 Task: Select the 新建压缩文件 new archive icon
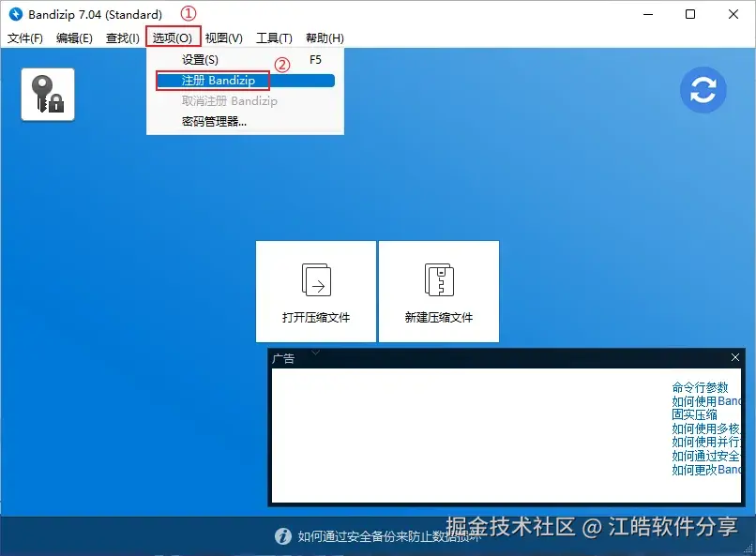point(438,291)
